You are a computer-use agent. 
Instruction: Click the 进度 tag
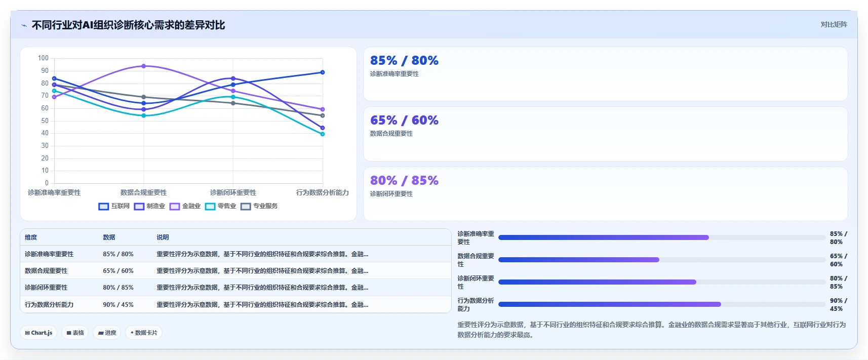pos(107,333)
